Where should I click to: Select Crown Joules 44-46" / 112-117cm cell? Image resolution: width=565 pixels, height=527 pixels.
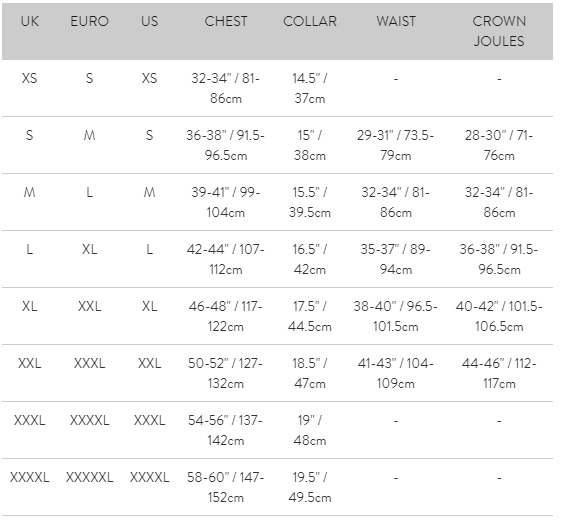pyautogui.click(x=499, y=373)
